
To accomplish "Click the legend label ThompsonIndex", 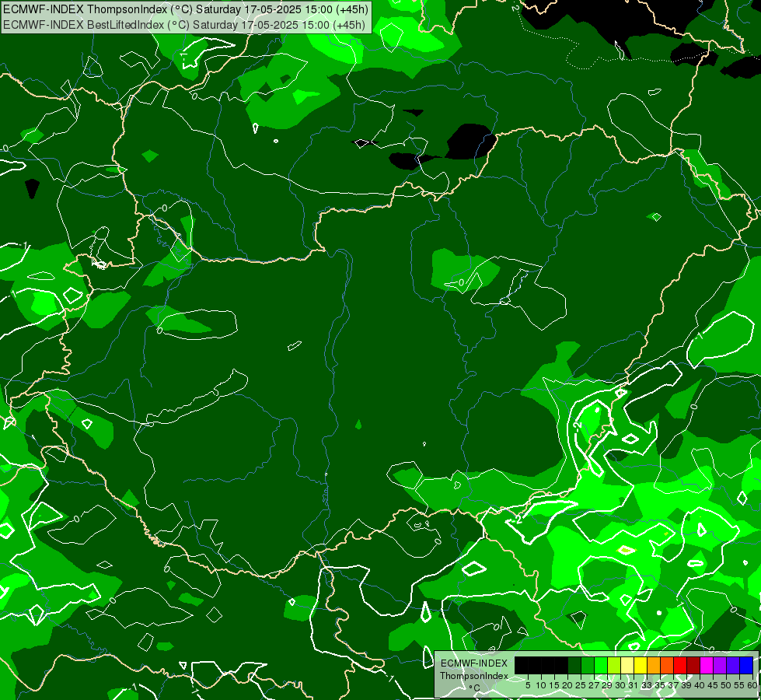I will point(473,676).
